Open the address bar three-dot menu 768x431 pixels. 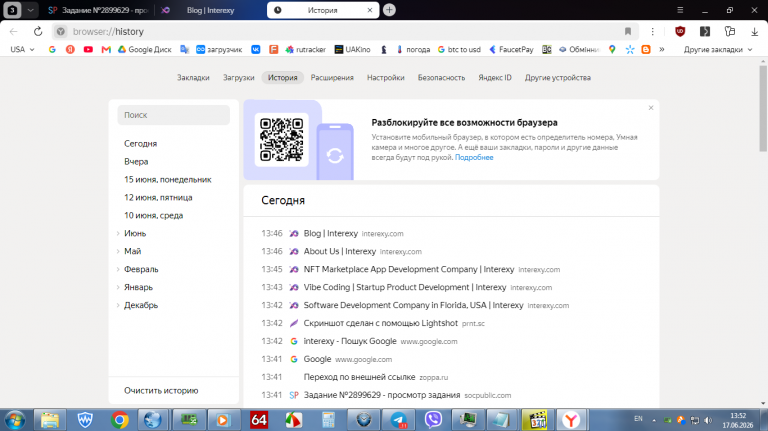(x=652, y=31)
